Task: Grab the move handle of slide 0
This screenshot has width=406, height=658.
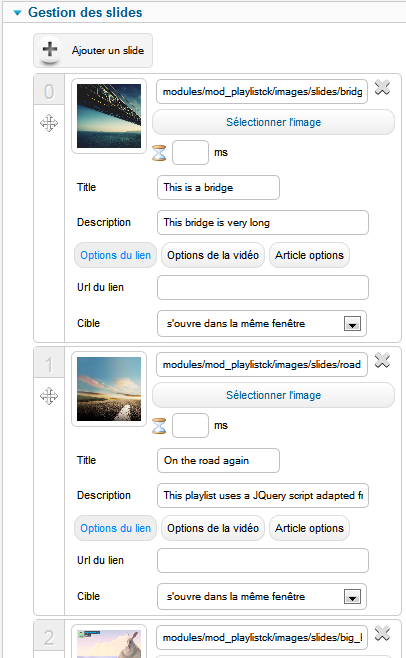Action: tap(49, 123)
